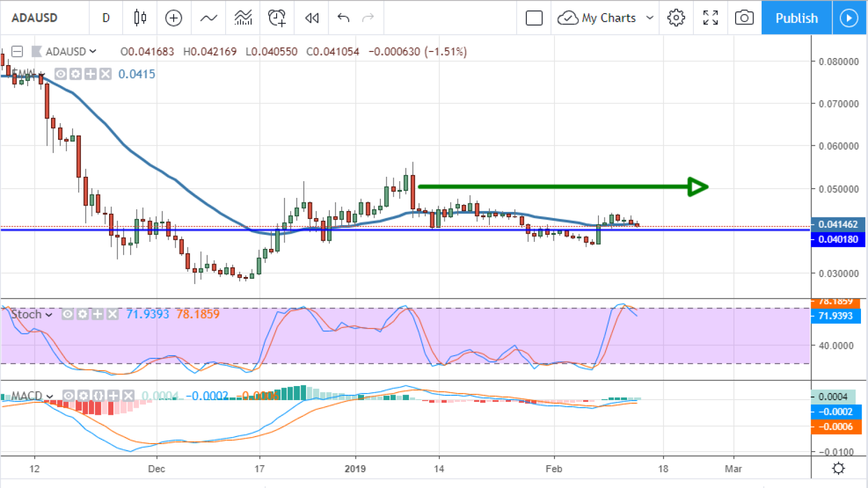Image resolution: width=868 pixels, height=488 pixels.
Task: Click the plus icon for Stoch
Action: click(97, 314)
